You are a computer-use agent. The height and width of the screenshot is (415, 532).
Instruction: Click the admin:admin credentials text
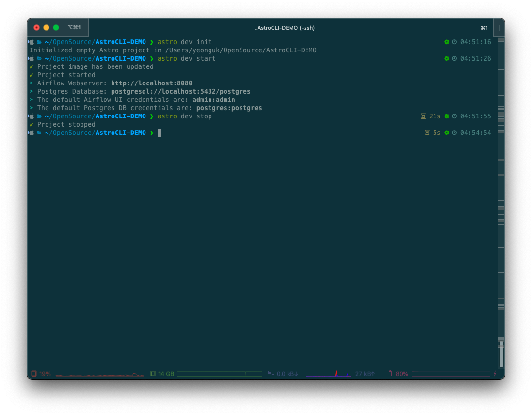coord(214,100)
